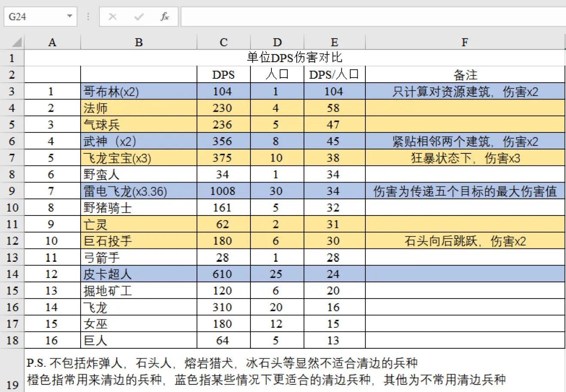Select column C header
566x392 pixels.
(223, 42)
